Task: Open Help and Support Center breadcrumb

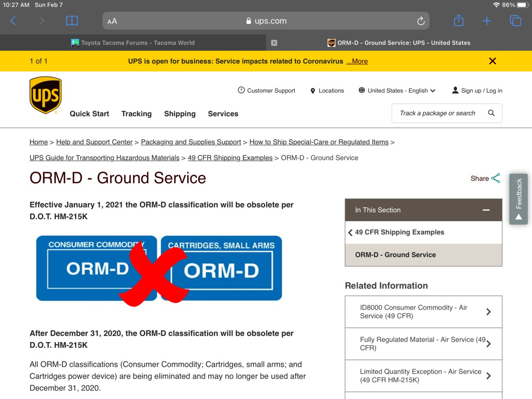Action: click(x=94, y=142)
